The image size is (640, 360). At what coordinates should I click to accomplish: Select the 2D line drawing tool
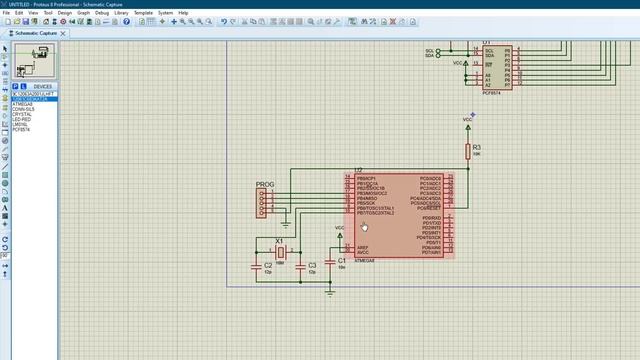[x=5, y=167]
